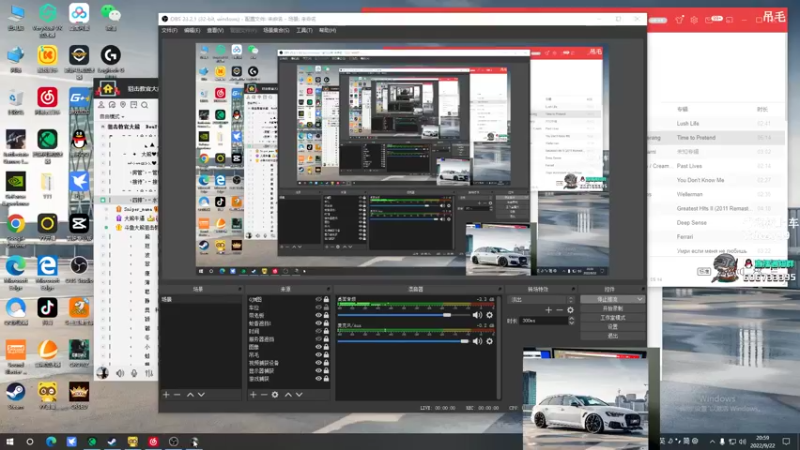Open 文件(F) menu in OBS
The height and width of the screenshot is (450, 800).
(169, 31)
